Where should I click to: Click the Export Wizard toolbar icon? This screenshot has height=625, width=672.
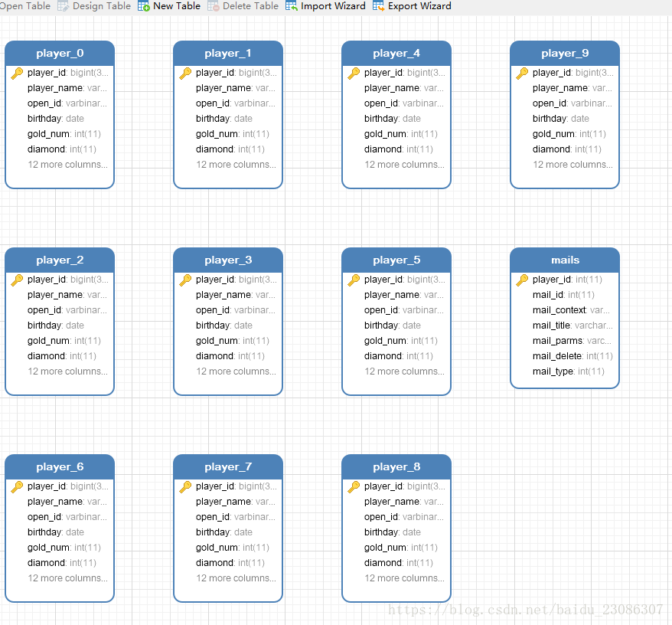click(378, 6)
